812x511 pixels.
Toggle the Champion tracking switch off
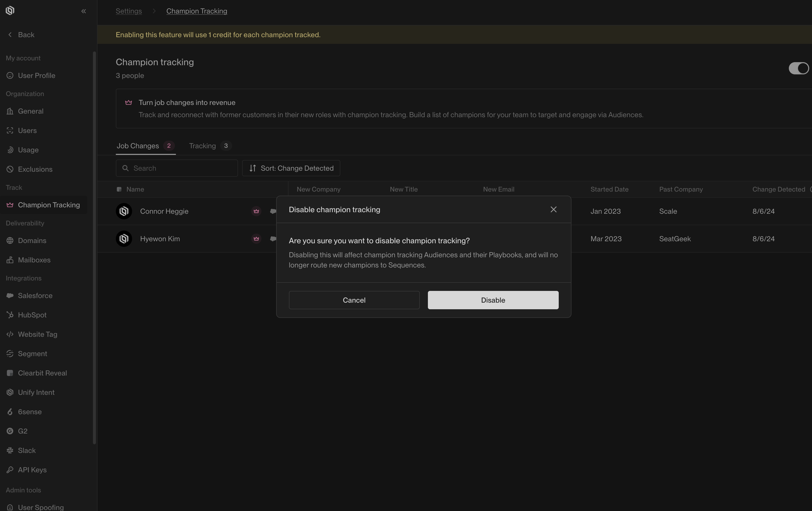click(799, 68)
